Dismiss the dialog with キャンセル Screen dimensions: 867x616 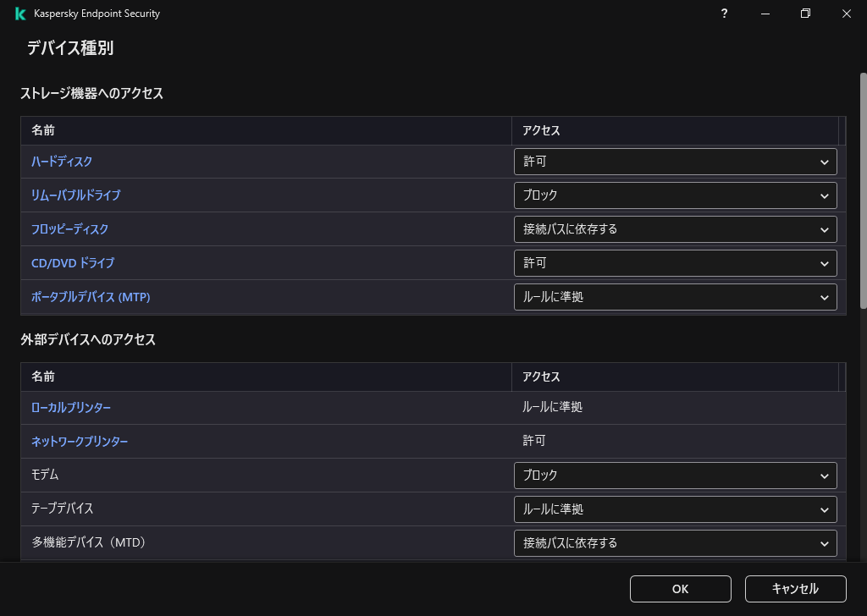[x=794, y=589]
